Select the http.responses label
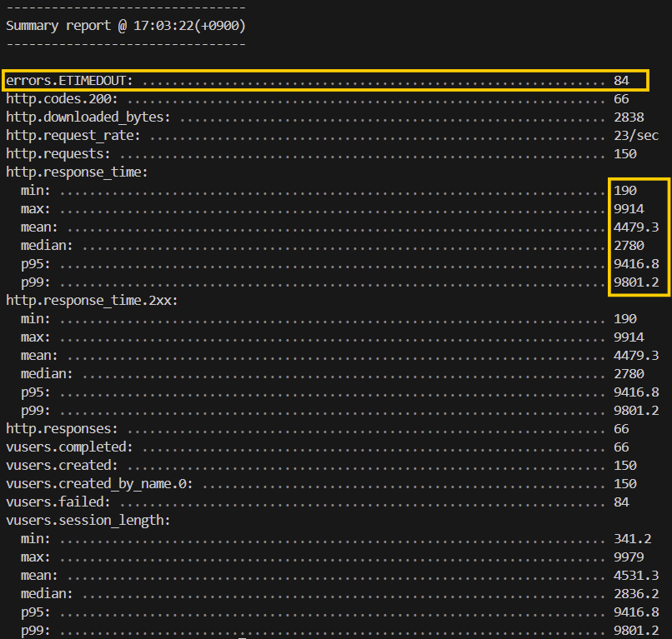 (62, 429)
